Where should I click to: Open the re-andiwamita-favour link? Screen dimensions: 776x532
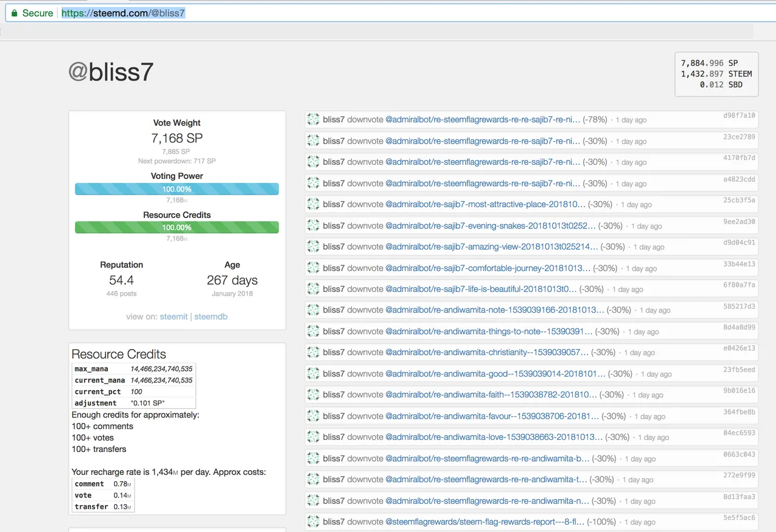tap(492, 416)
